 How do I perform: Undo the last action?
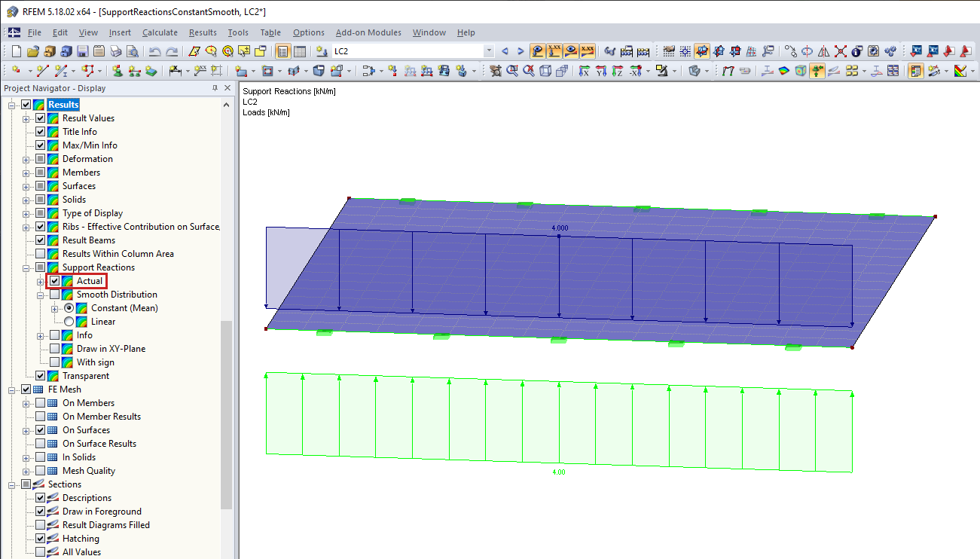(155, 50)
